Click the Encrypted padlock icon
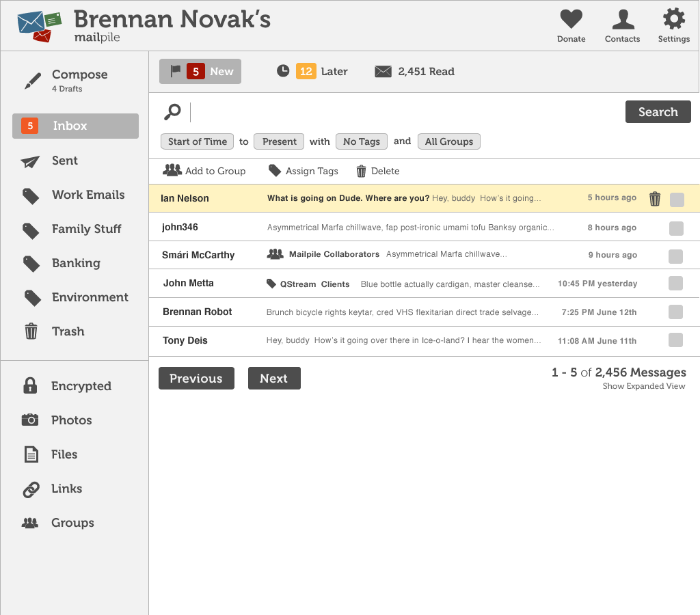The image size is (700, 615). (x=30, y=385)
